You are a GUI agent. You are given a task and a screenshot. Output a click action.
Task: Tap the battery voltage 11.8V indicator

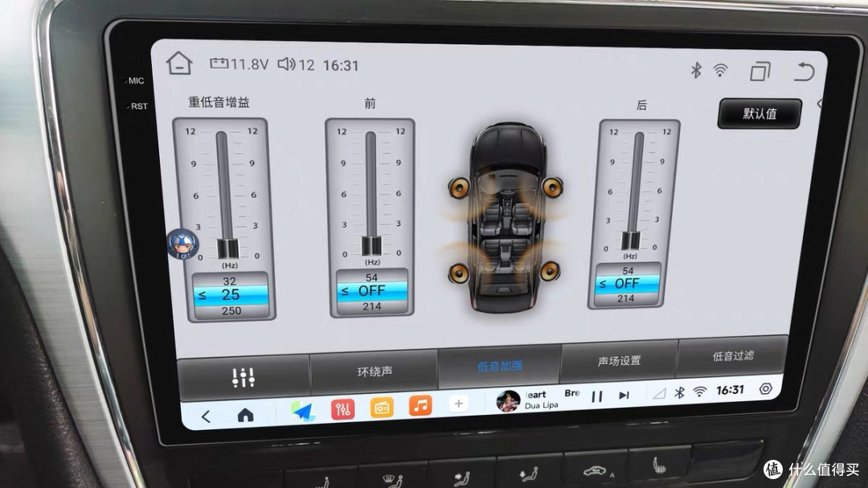point(240,64)
